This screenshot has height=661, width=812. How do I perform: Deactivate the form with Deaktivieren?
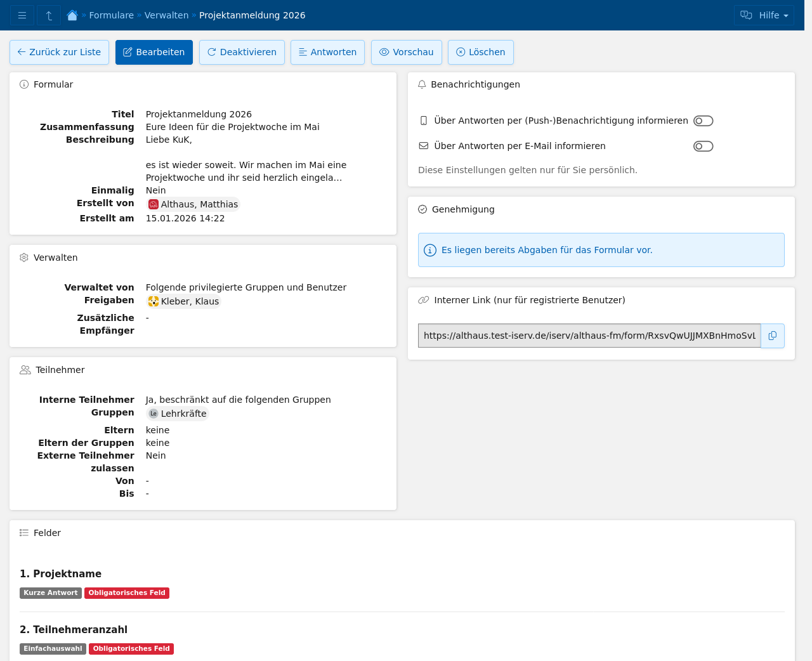[x=242, y=52]
